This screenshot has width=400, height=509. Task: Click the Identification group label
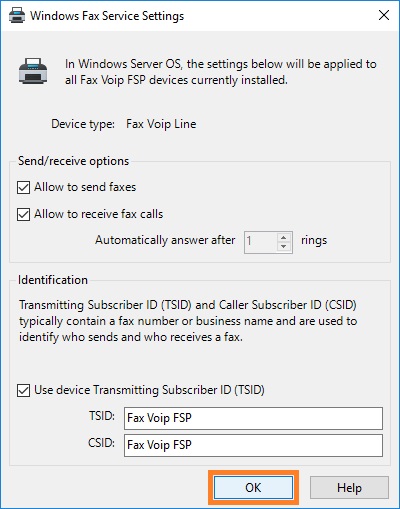click(x=53, y=280)
